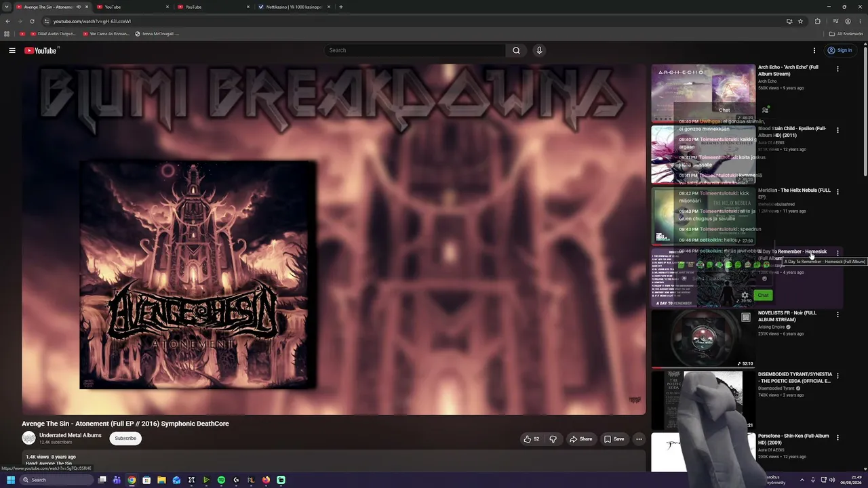Open File Explorer from the taskbar
This screenshot has height=488, width=868.
click(x=161, y=480)
